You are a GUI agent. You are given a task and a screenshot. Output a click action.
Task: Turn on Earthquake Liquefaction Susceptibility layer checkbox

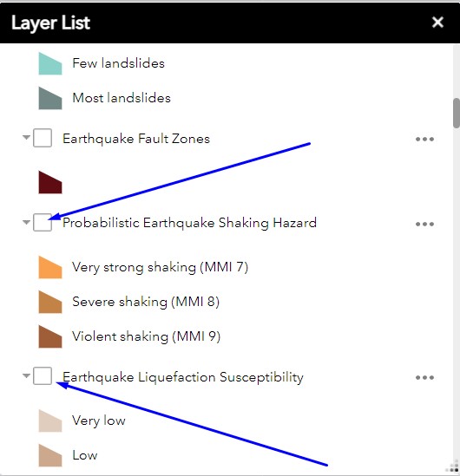click(x=43, y=375)
